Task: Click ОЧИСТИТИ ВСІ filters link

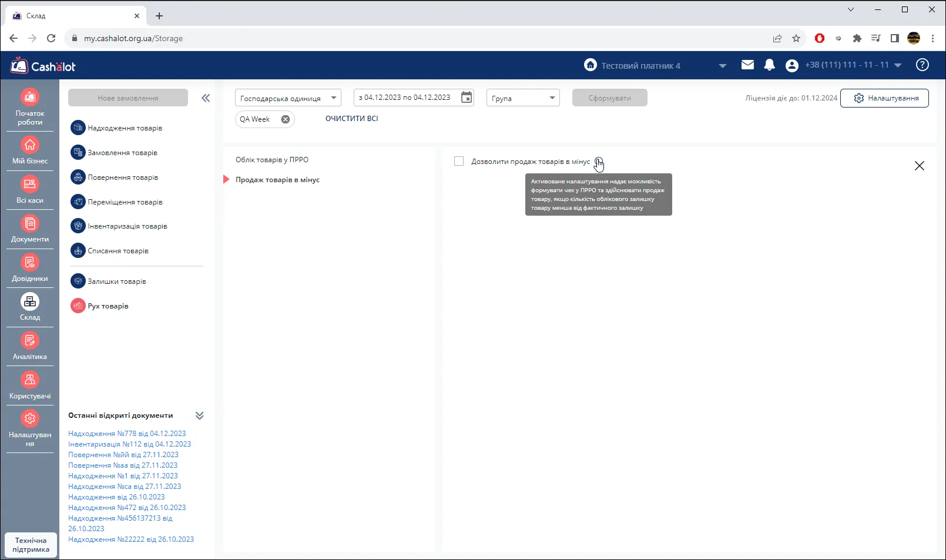Action: coord(352,118)
